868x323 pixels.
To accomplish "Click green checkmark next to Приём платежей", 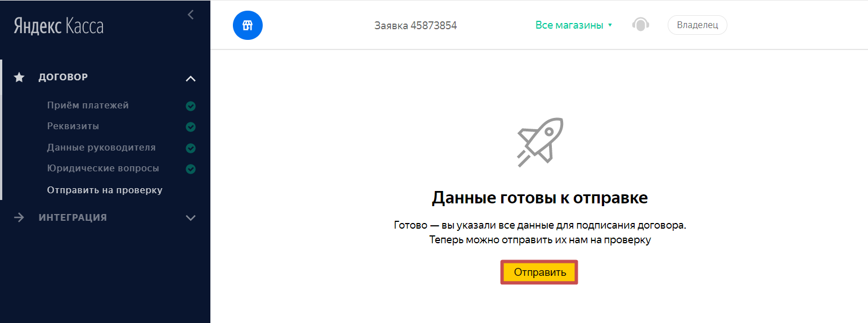I will tap(191, 106).
